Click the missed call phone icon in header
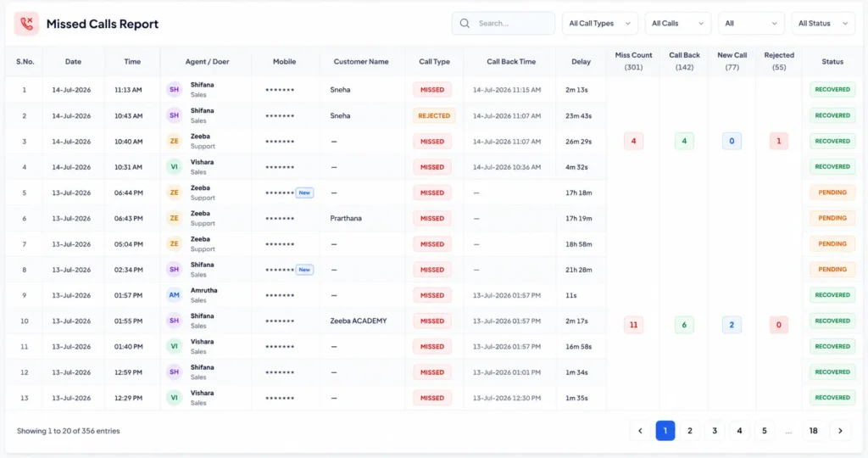 [x=26, y=23]
